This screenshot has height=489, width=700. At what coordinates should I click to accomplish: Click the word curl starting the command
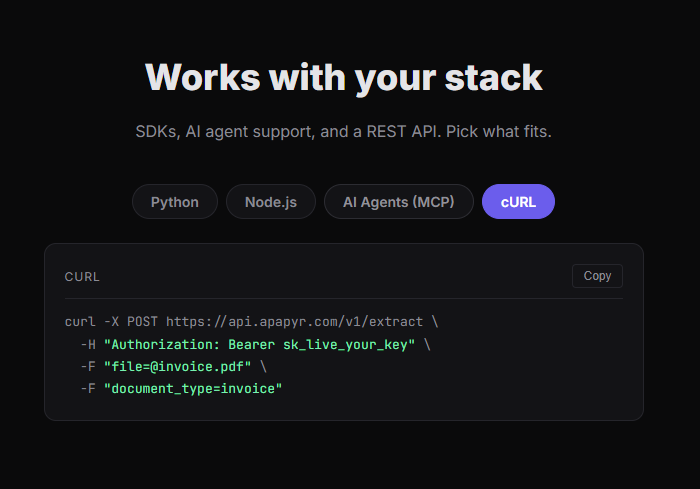(80, 322)
